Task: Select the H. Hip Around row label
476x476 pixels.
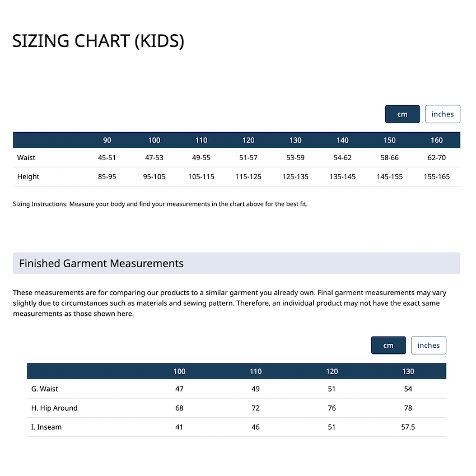Action: [54, 408]
